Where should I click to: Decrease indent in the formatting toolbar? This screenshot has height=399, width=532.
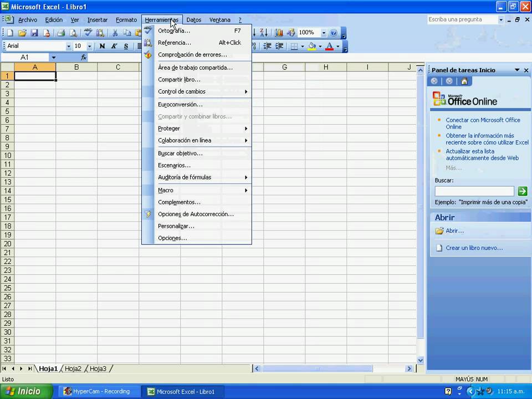267,46
